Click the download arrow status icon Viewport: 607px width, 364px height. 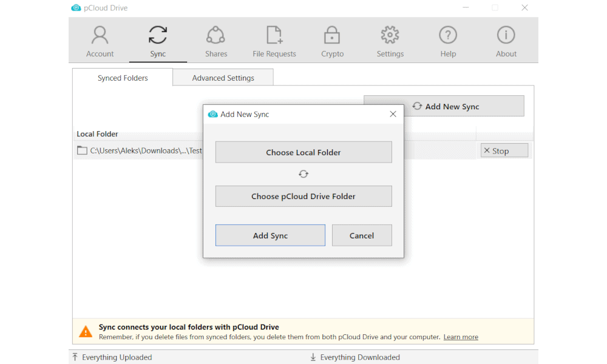(313, 357)
